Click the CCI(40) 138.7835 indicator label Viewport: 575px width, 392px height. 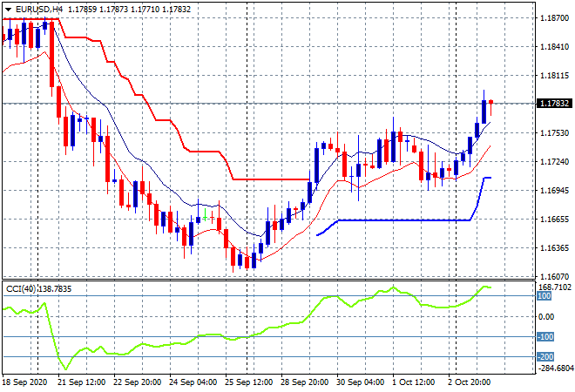[x=39, y=289]
